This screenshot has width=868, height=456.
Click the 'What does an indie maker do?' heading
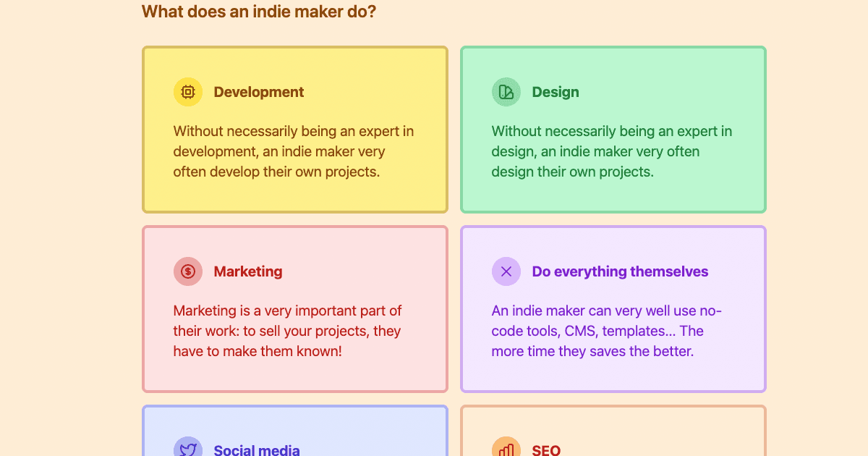259,12
